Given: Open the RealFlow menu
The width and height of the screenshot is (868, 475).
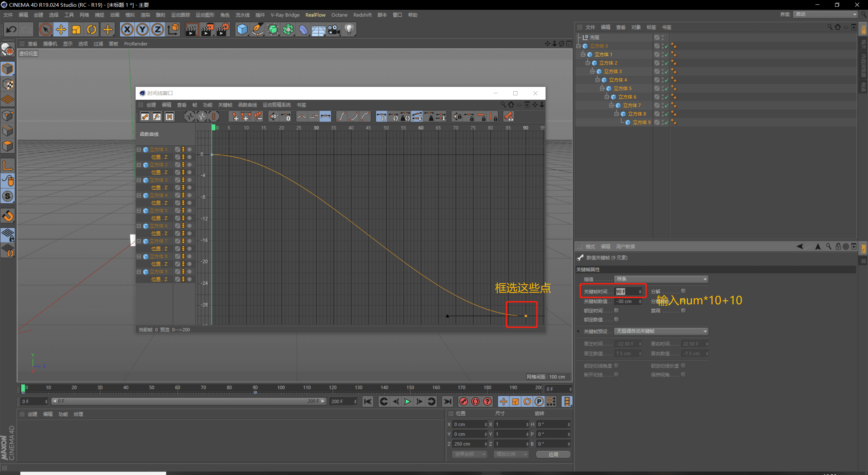Looking at the screenshot, I should [315, 15].
